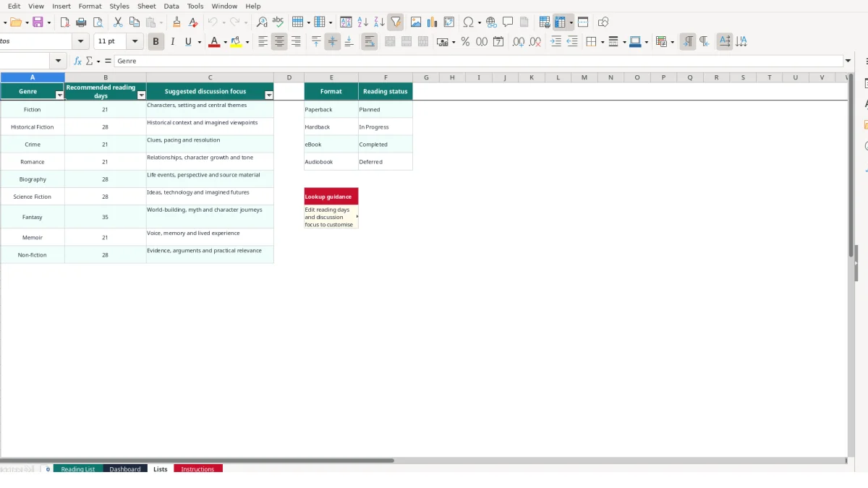
Task: Increase indent
Action: click(x=556, y=42)
